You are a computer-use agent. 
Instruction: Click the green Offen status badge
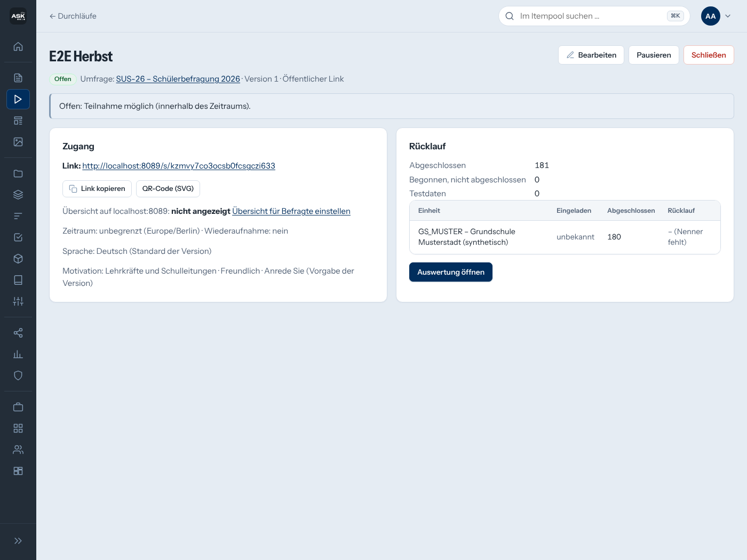[63, 79]
